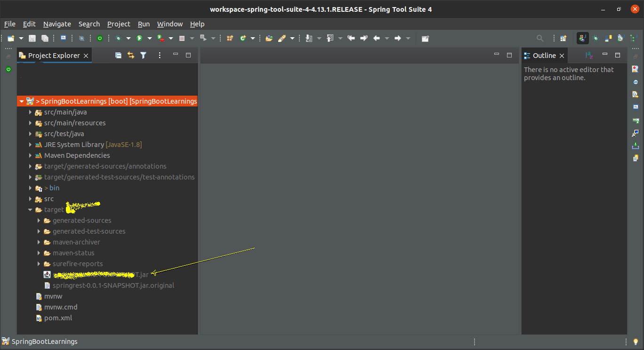Open the Search flashlight dropdown arrow
Image resolution: width=644 pixels, height=350 pixels.
click(292, 38)
